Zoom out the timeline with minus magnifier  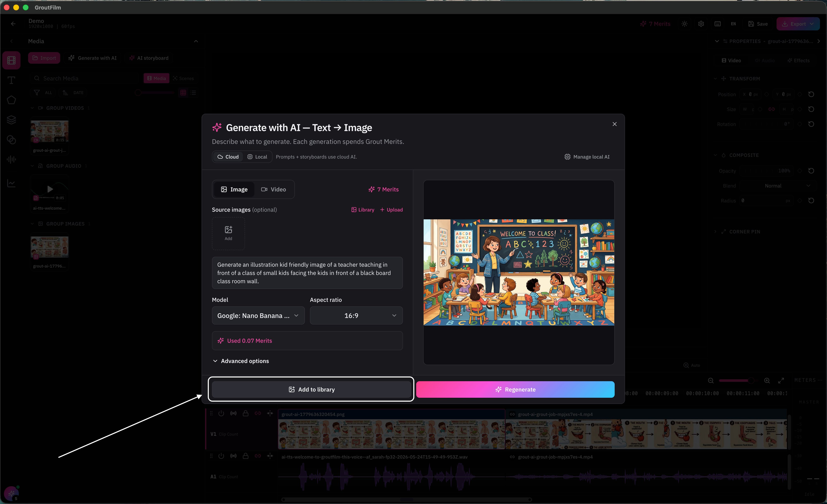pos(711,381)
